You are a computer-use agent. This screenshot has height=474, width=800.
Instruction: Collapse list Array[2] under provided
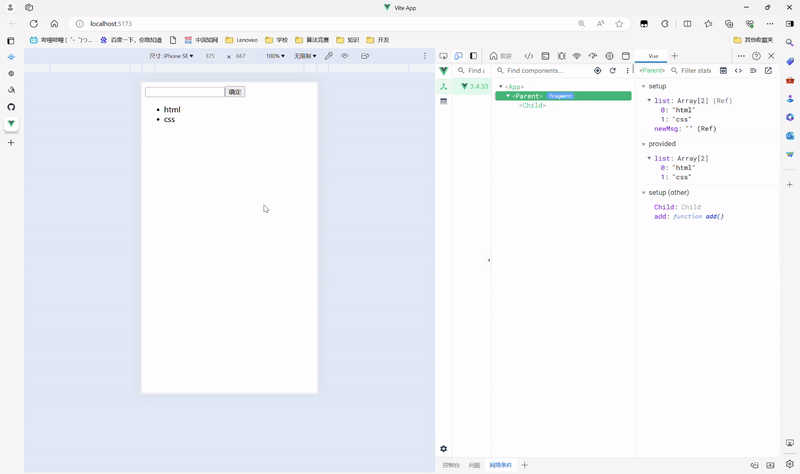coord(649,158)
